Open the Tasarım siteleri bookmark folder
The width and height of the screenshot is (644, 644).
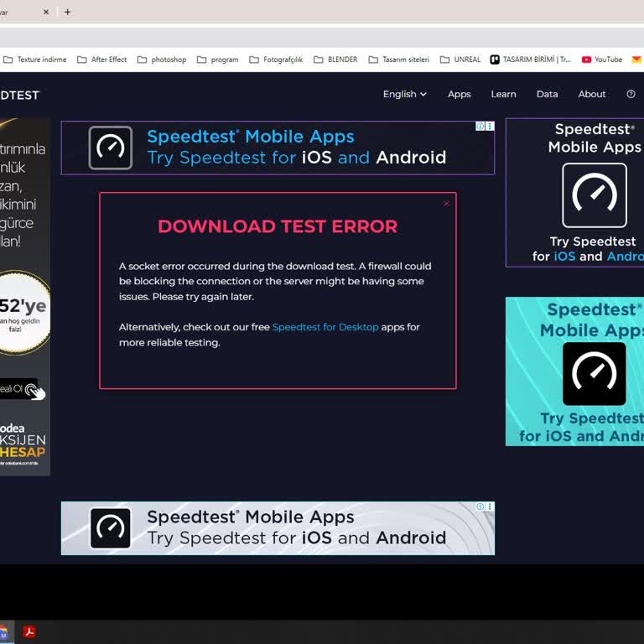click(399, 60)
